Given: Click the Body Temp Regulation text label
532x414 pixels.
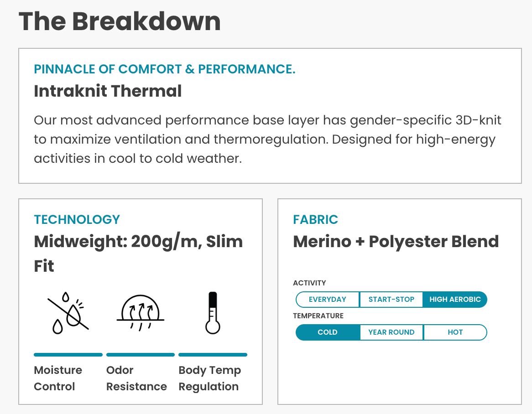Looking at the screenshot, I should pos(209,378).
